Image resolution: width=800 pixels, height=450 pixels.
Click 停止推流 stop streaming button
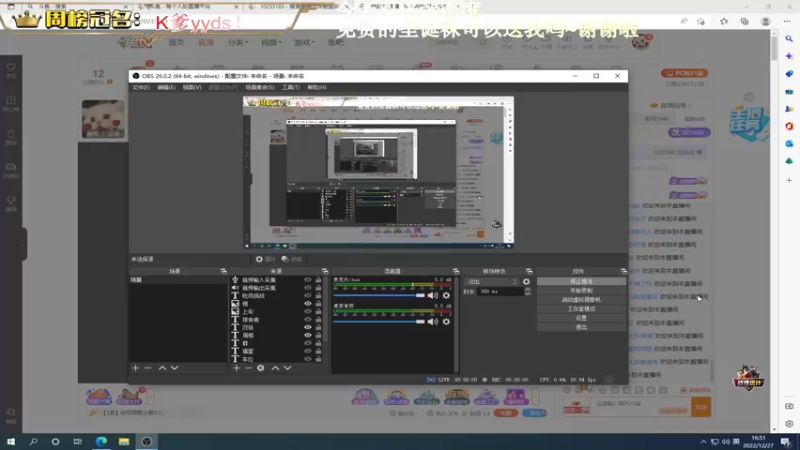click(x=581, y=282)
